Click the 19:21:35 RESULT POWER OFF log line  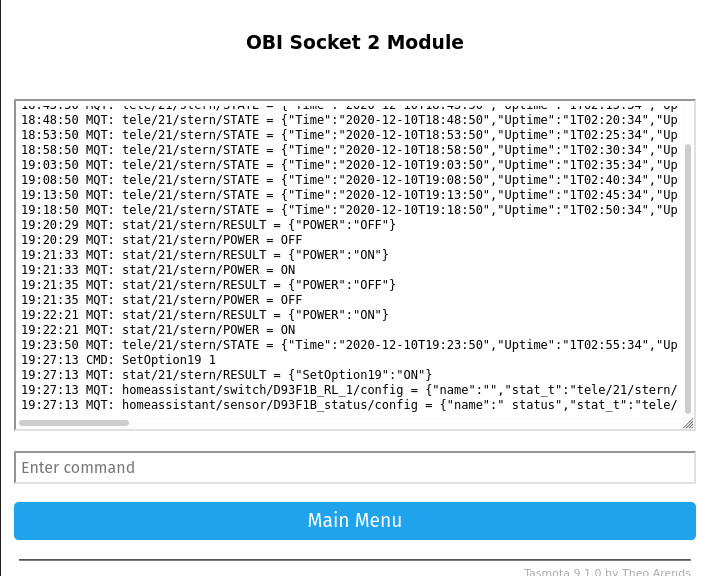208,285
